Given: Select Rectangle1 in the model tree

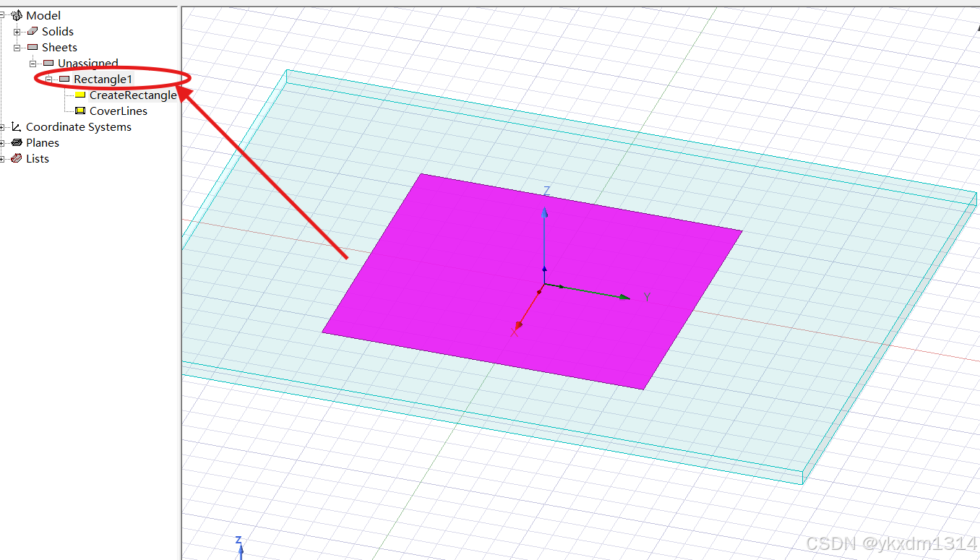Looking at the screenshot, I should coord(103,79).
